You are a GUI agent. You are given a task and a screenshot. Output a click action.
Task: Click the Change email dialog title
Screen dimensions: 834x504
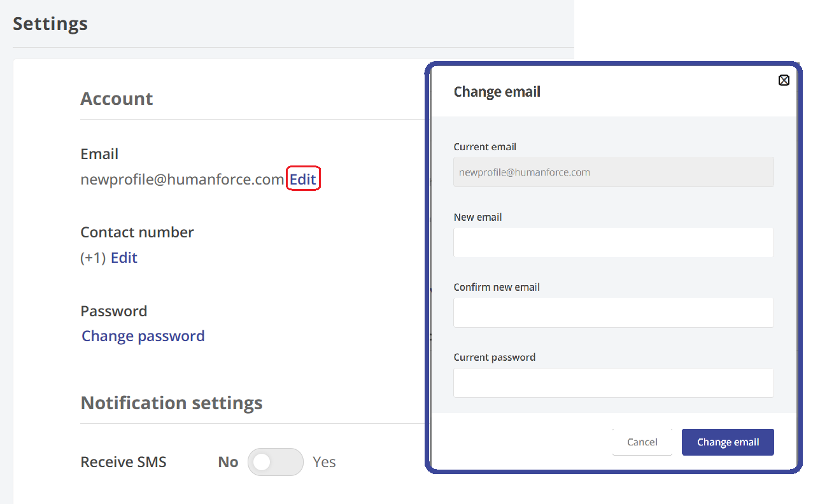pos(497,92)
